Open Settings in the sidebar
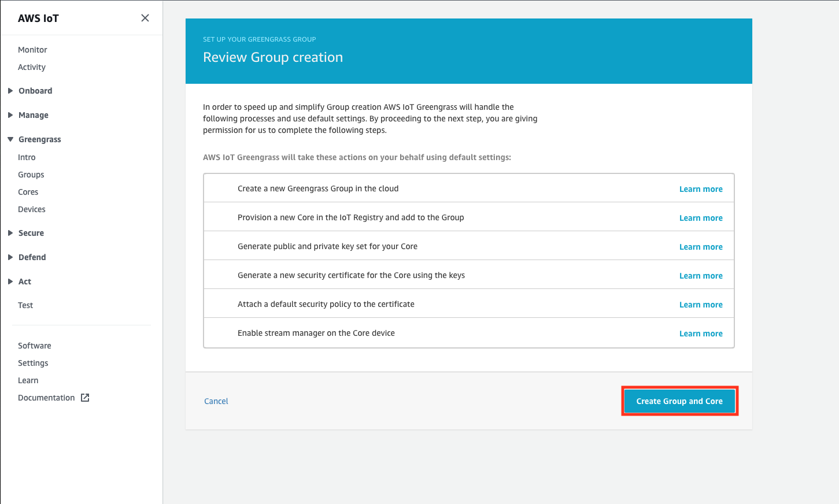Screen dimensions: 839x504 click(x=33, y=363)
